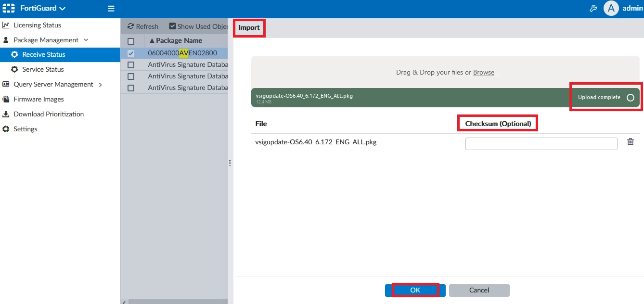
Task: Check the second AntiVirus Signature Database checkbox
Action: 131,76
